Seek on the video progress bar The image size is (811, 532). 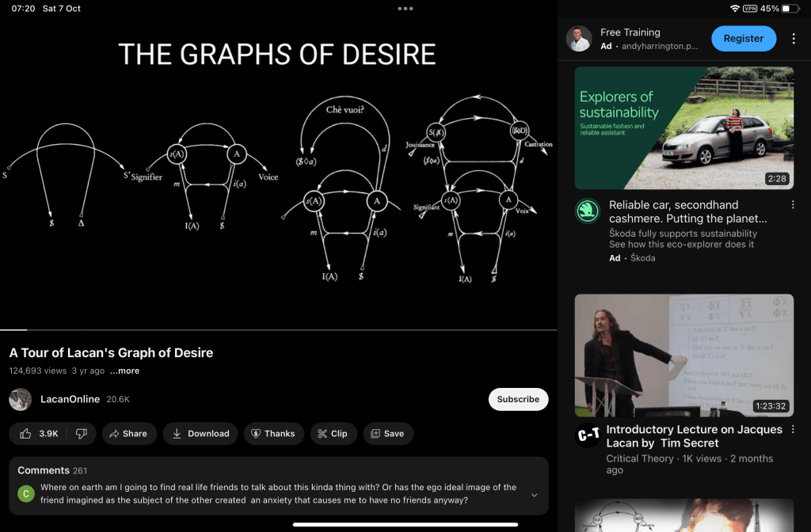(x=278, y=329)
